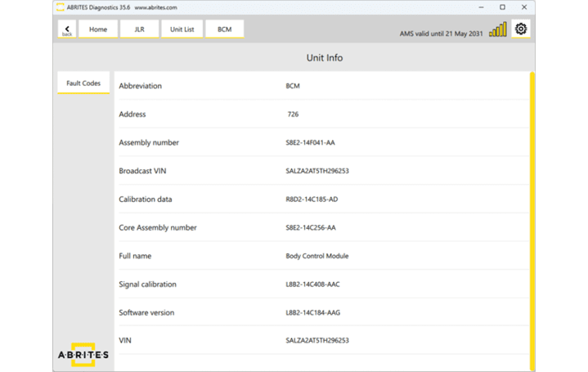Select calibration value R8D2-14C185-AD

click(x=312, y=199)
